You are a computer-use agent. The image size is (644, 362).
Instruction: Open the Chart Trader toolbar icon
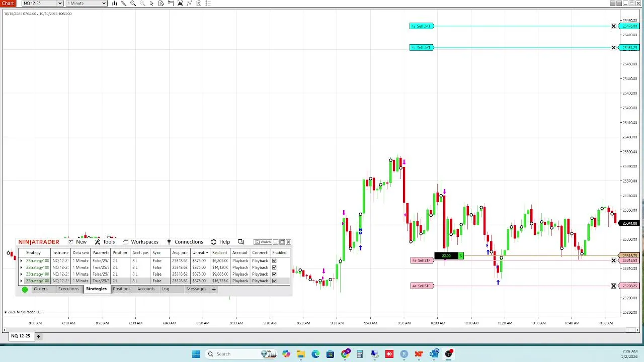[171, 4]
